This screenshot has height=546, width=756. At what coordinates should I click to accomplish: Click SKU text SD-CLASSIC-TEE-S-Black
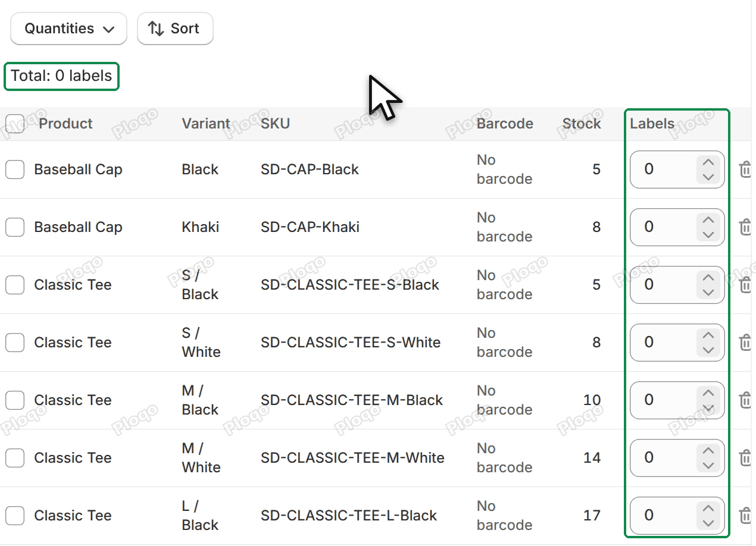tap(350, 285)
